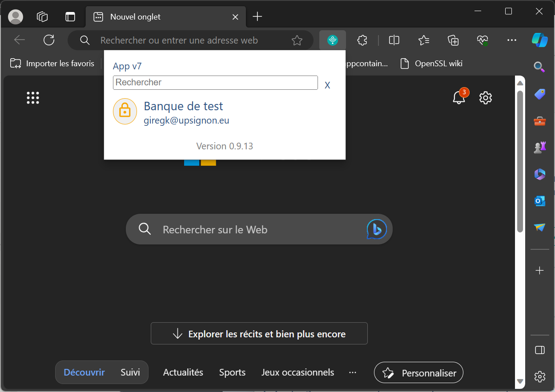Click the Rechercher field in extension popup

(215, 83)
